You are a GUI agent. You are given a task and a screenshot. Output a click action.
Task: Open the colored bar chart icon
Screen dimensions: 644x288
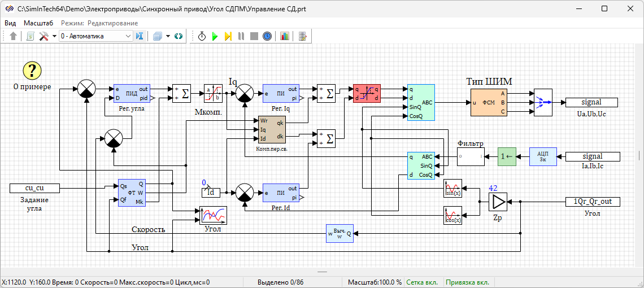coord(284,36)
